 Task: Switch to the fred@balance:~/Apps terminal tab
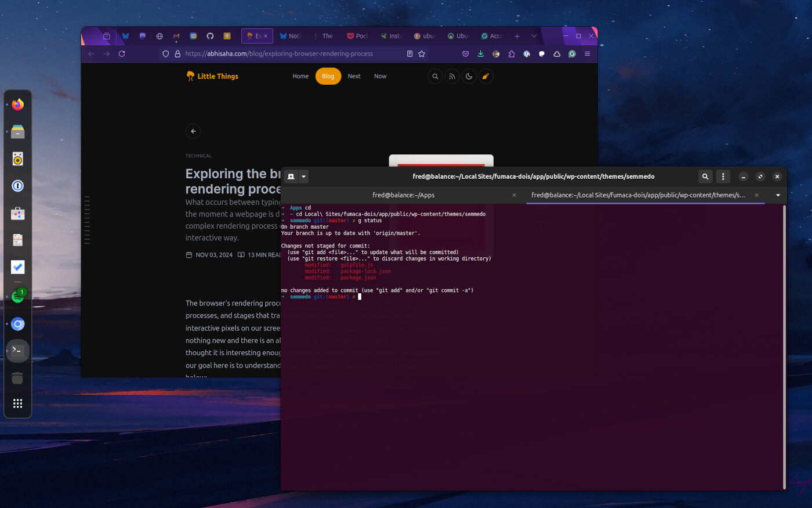click(x=403, y=195)
